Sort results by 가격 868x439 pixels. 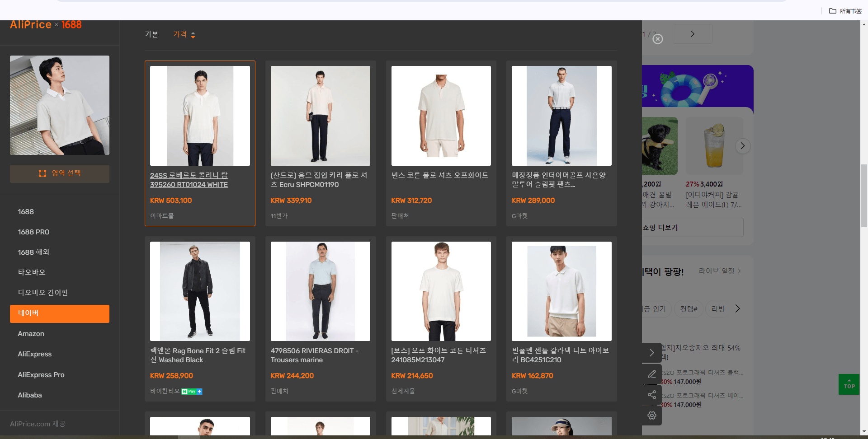pos(180,34)
